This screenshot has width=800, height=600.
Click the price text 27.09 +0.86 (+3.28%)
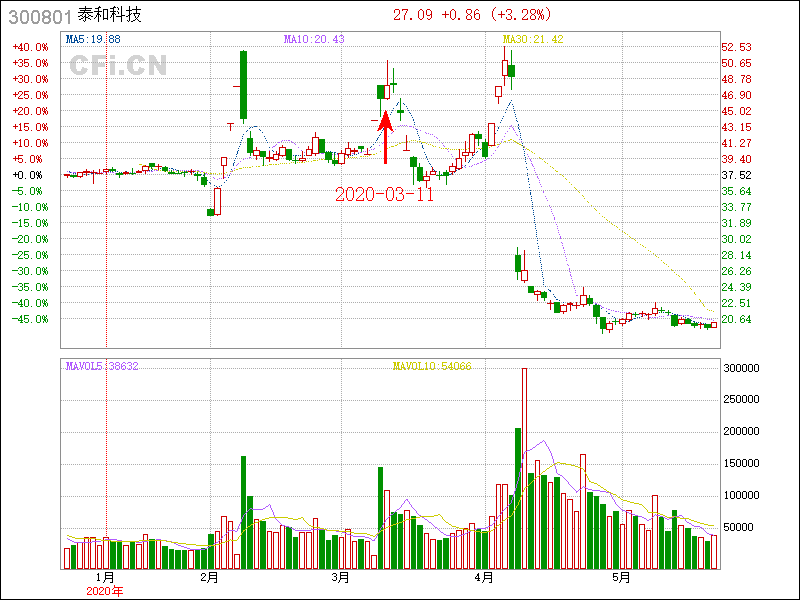click(472, 14)
